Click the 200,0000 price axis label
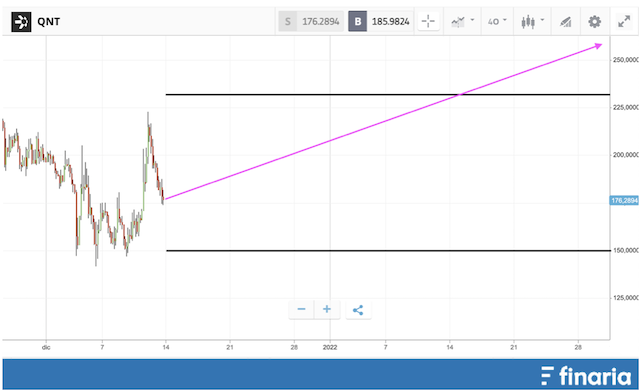 pos(625,155)
